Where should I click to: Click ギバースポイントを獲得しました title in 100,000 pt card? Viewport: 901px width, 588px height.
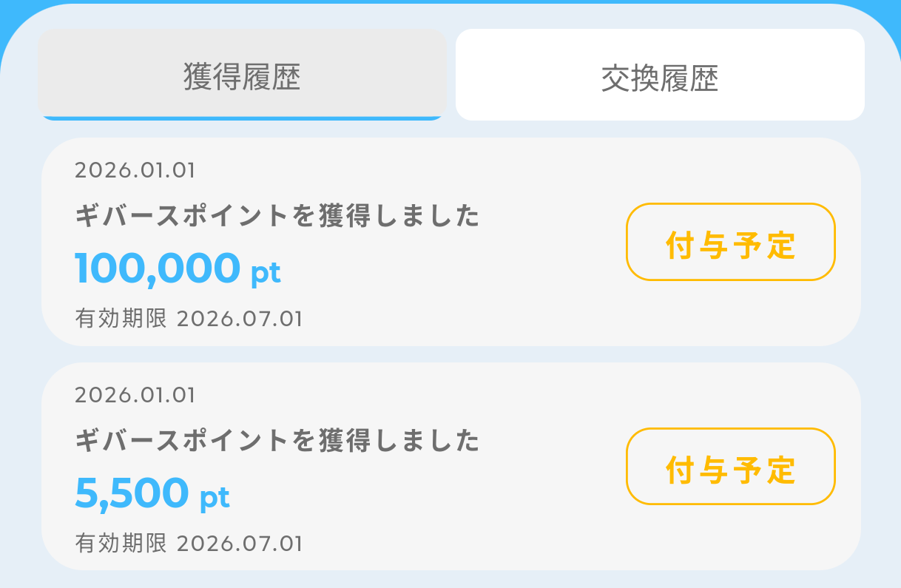click(x=277, y=217)
